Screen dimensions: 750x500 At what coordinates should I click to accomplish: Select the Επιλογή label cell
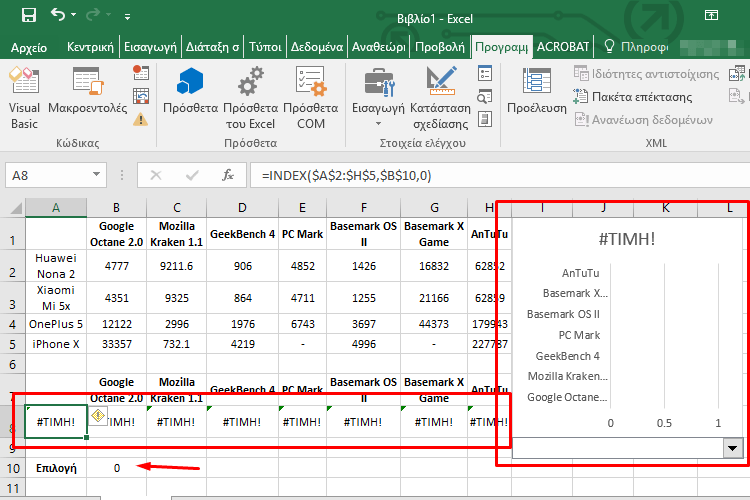pyautogui.click(x=56, y=468)
